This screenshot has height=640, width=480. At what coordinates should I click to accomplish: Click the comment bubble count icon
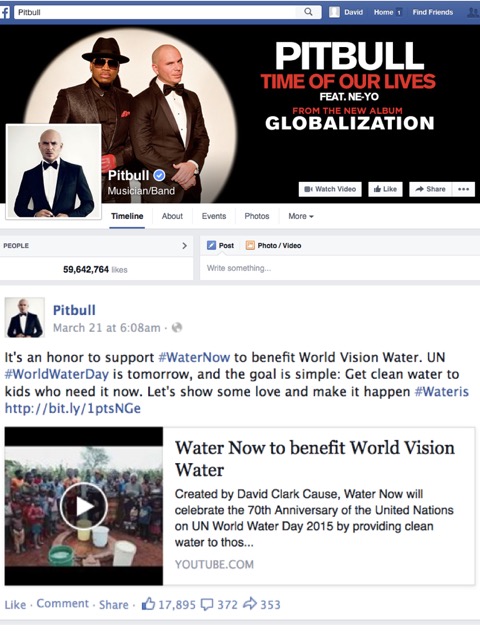point(207,604)
